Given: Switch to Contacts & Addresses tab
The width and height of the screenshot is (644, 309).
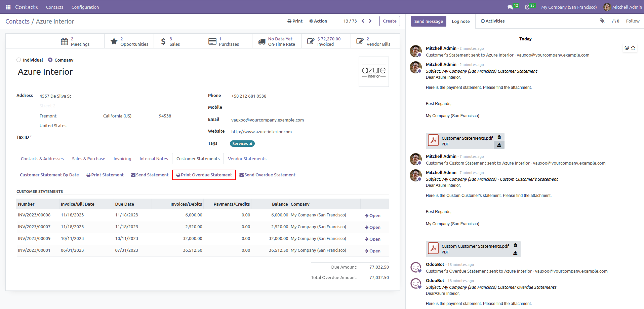Looking at the screenshot, I should tap(42, 159).
